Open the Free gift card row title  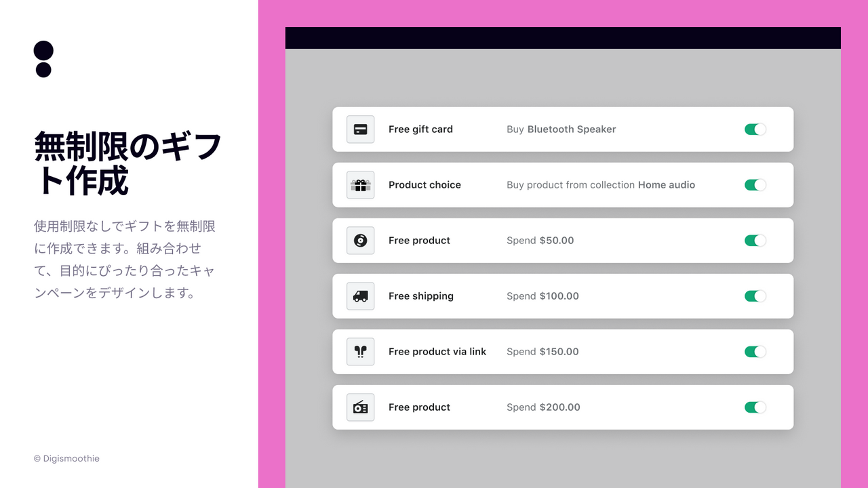coord(420,129)
